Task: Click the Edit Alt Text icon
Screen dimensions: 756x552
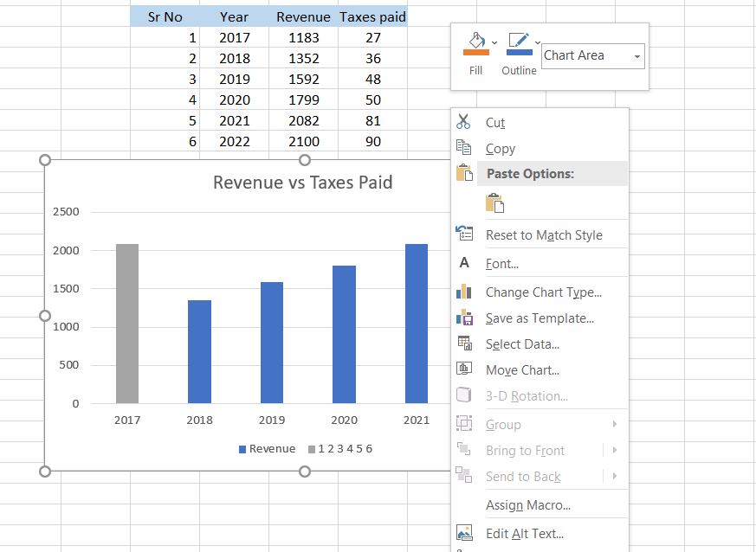Action: click(464, 533)
